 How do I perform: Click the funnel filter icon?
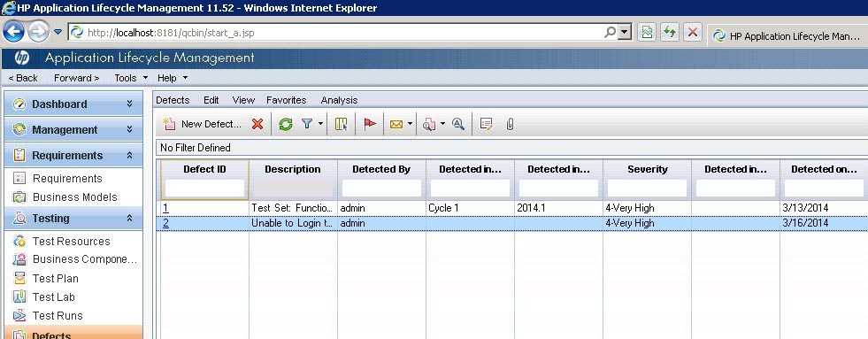point(307,124)
